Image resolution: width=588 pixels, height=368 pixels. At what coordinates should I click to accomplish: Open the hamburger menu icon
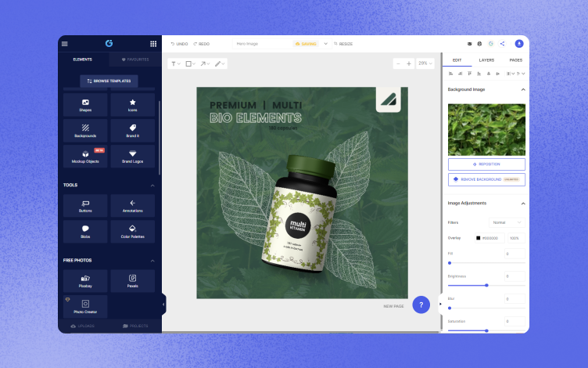(x=64, y=44)
